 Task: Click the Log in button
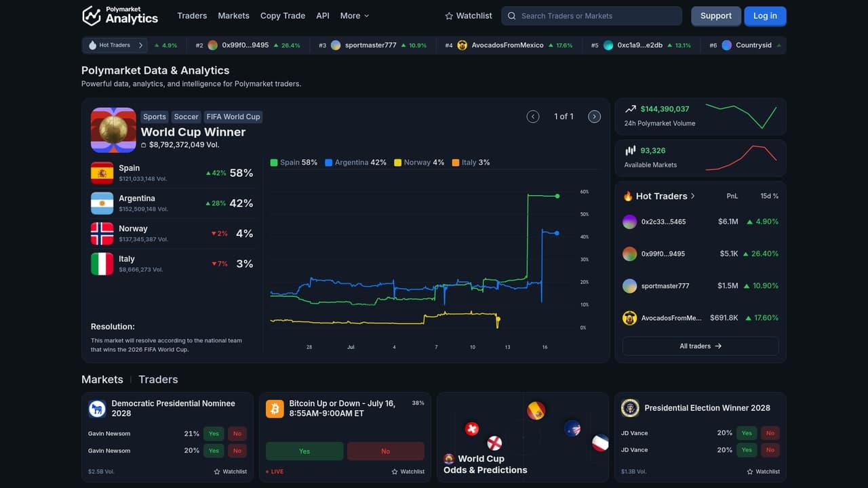coord(765,16)
